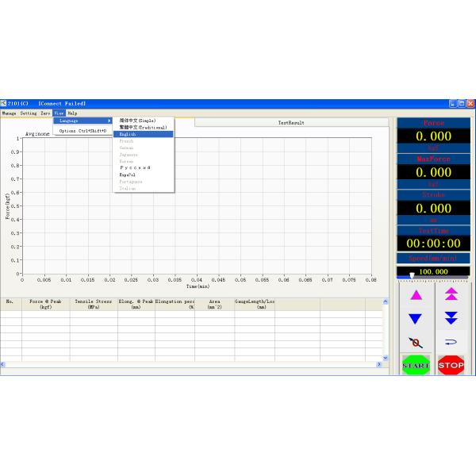This screenshot has width=476, height=476.
Task: Click the double blue fast-down arrows
Action: pos(451,318)
